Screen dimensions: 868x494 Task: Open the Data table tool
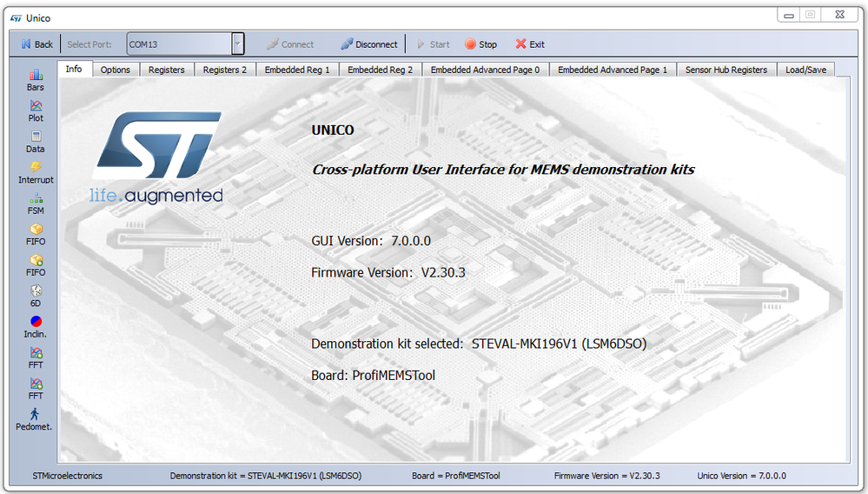click(36, 142)
